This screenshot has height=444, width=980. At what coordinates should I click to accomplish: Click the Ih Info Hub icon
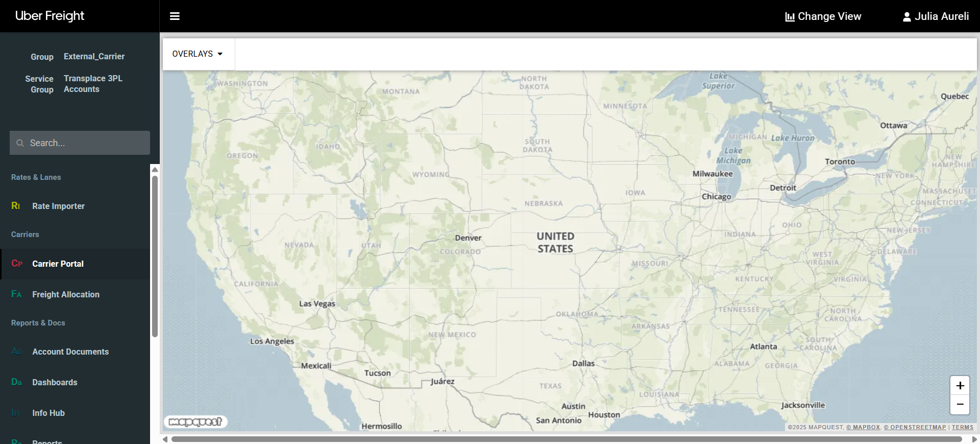15,413
